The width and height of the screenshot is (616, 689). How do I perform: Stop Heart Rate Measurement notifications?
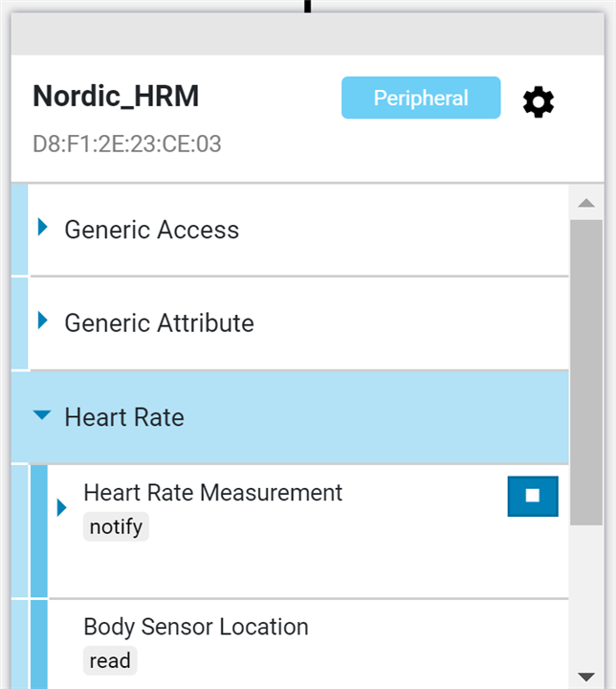pos(533,496)
